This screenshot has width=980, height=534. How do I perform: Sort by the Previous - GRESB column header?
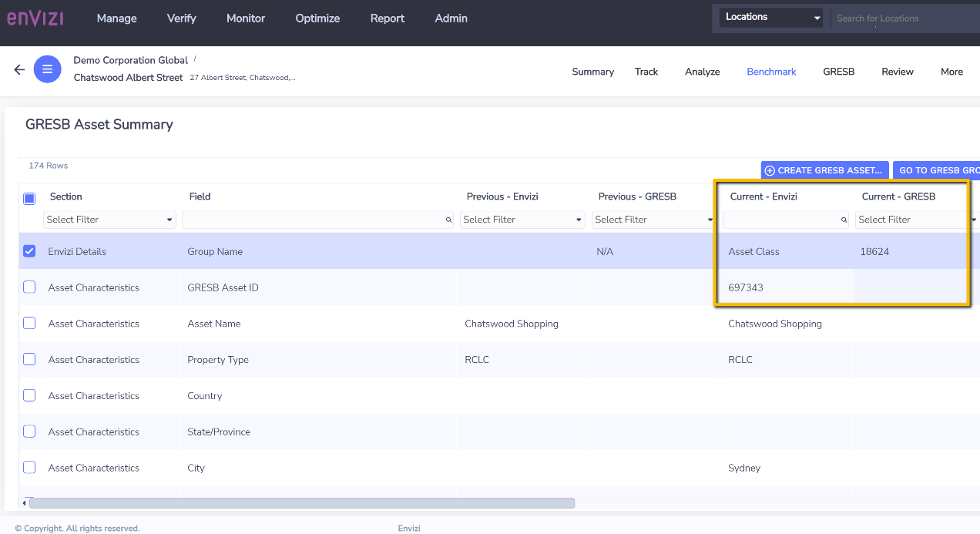pyautogui.click(x=637, y=196)
